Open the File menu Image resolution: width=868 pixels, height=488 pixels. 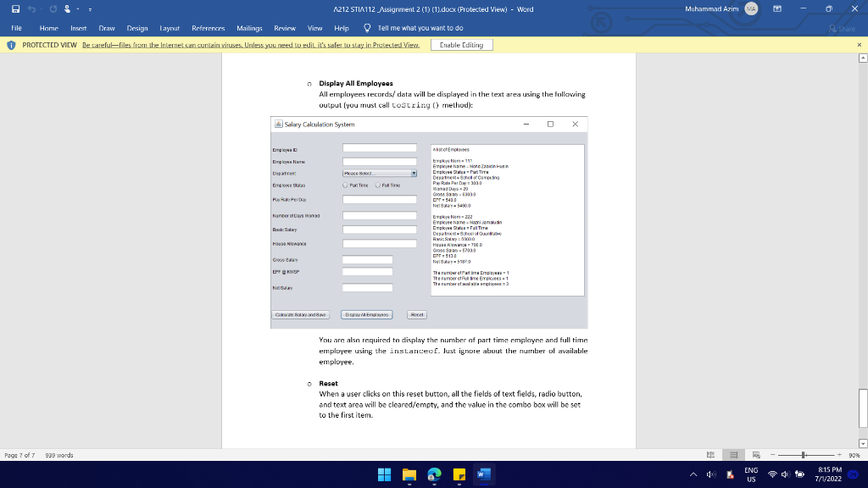point(17,28)
